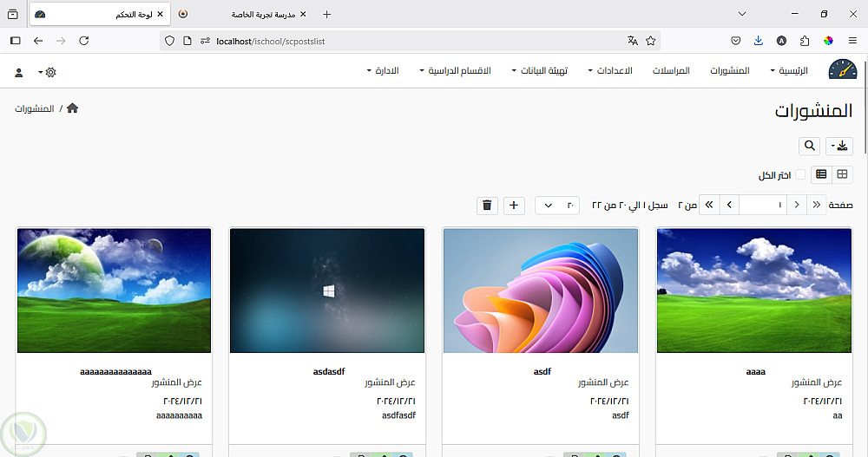
Task: Click the post title 'aaaaaaaaaaaaaa'
Action: [115, 371]
